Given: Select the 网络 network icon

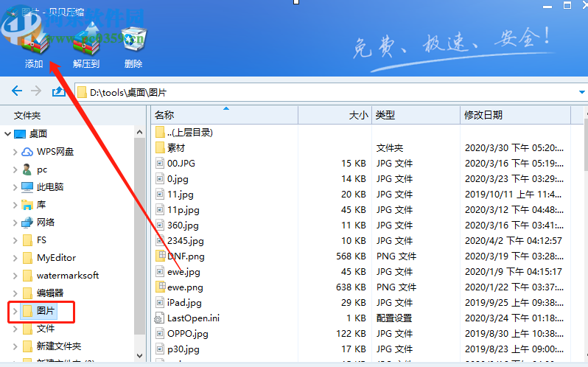Looking at the screenshot, I should 27,223.
